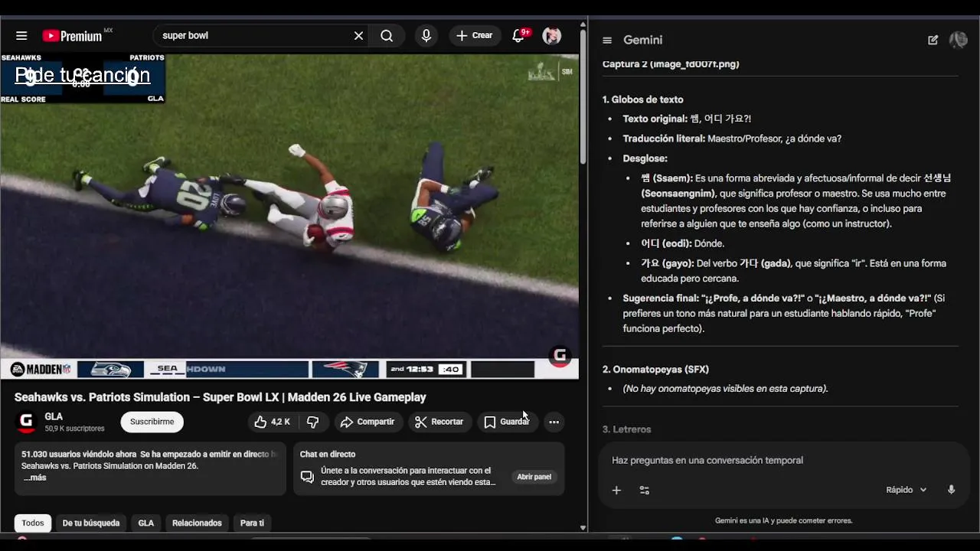
Task: Select the Todos filter chip
Action: [x=33, y=523]
